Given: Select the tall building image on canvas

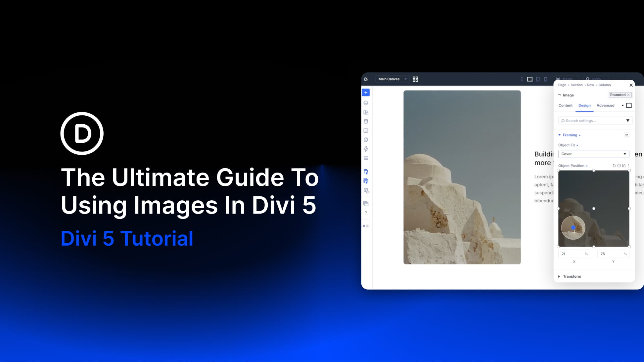Looking at the screenshot, I should point(462,177).
